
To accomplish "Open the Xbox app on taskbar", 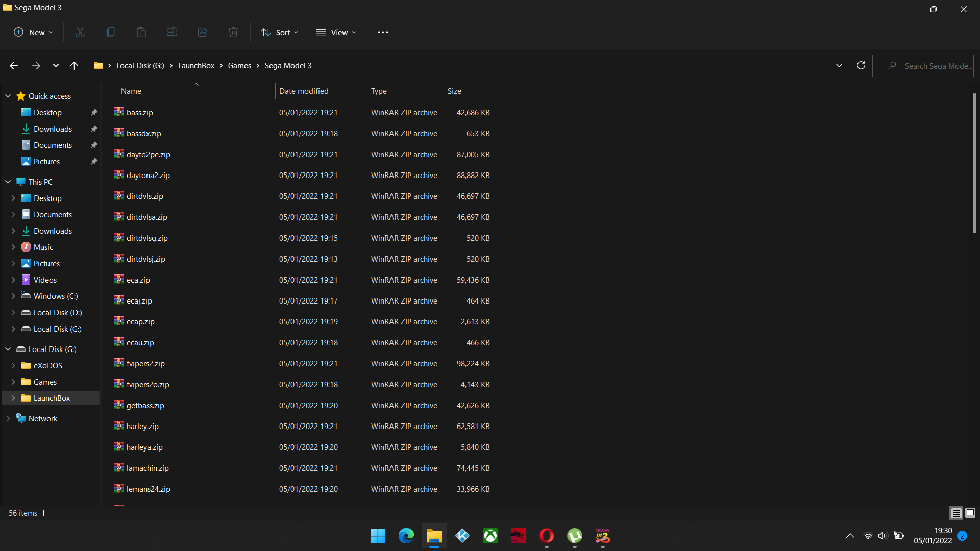I will [x=491, y=536].
